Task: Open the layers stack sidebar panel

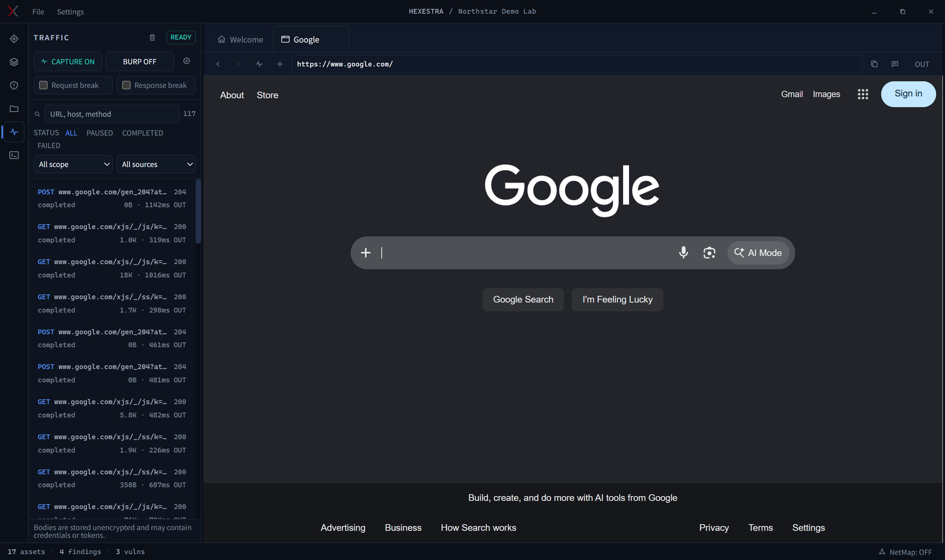Action: [x=14, y=62]
